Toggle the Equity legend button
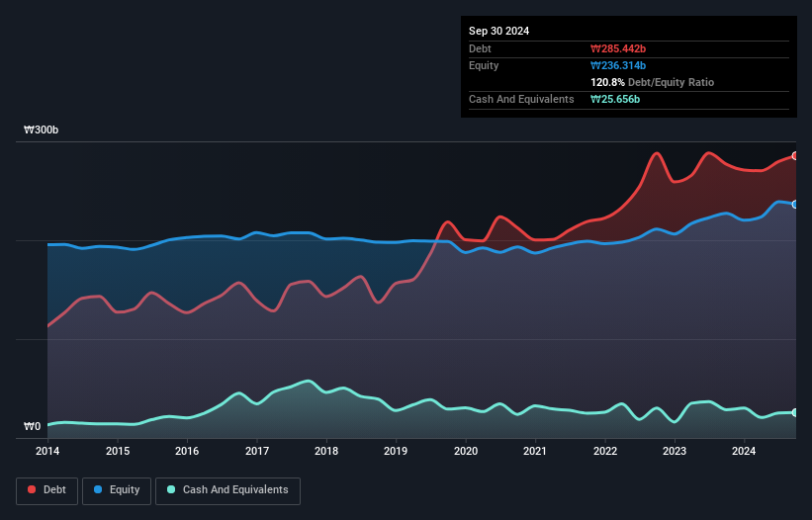Screen dimensions: 812x520 117,490
